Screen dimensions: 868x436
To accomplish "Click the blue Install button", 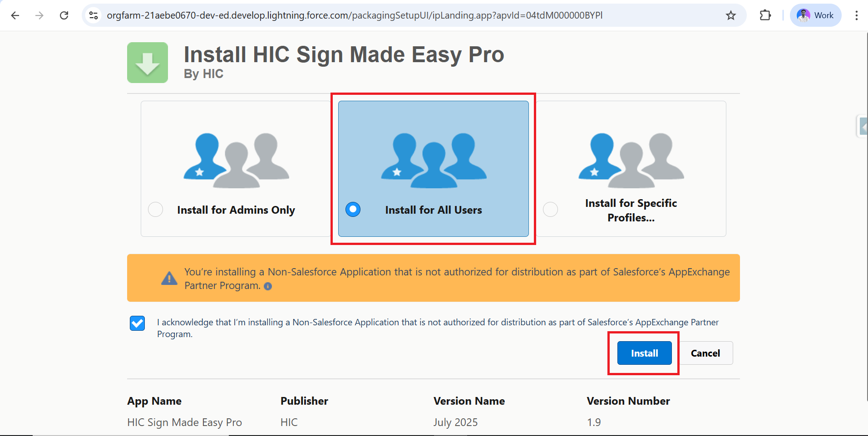I will 645,353.
